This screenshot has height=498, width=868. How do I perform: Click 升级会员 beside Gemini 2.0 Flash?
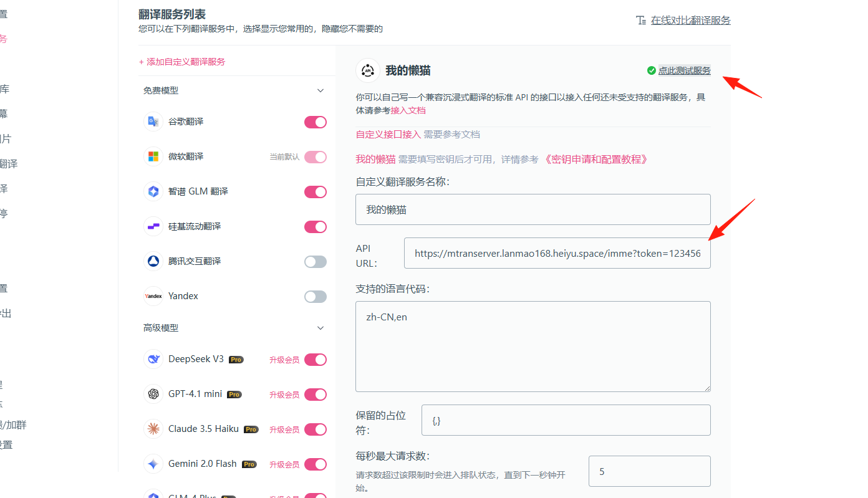point(284,465)
